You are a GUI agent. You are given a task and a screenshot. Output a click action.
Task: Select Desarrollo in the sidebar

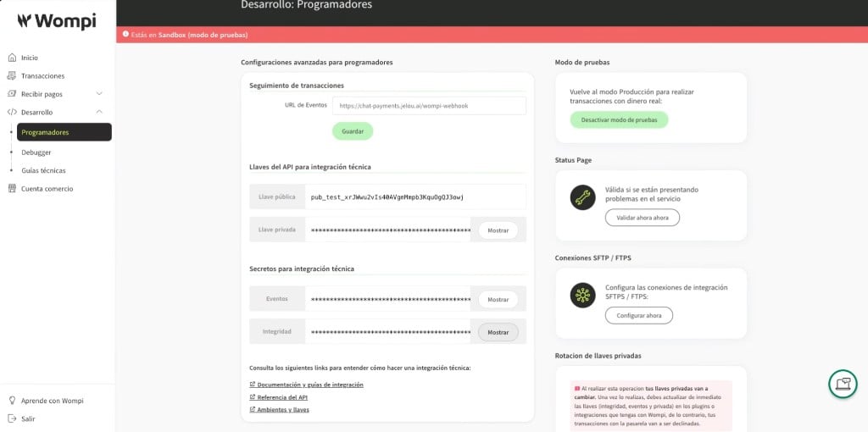pos(37,113)
